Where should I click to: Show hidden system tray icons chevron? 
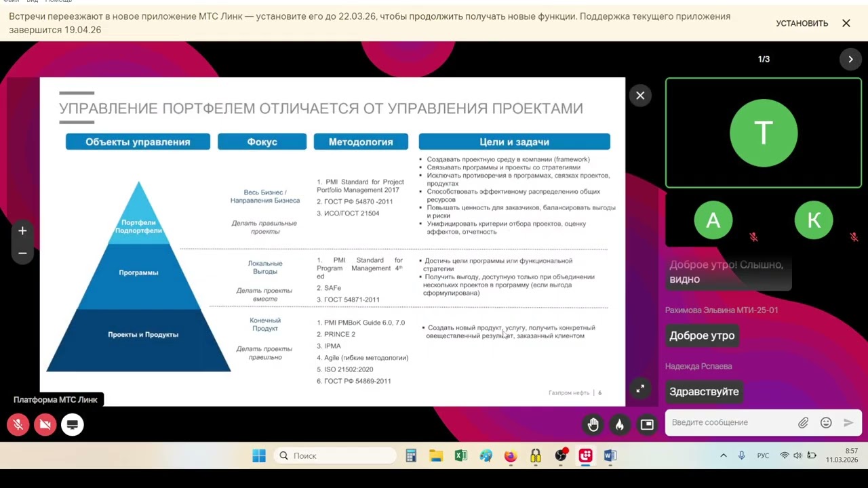(x=724, y=456)
